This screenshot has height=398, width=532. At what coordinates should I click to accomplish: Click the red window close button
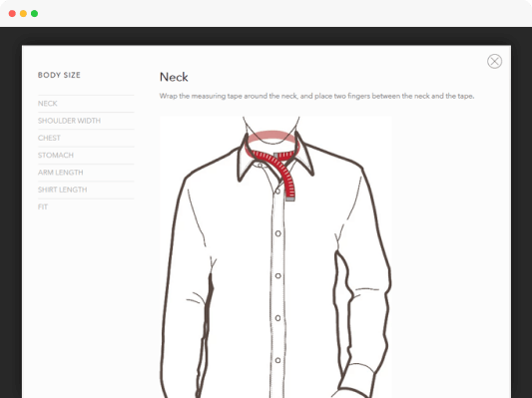(x=12, y=14)
